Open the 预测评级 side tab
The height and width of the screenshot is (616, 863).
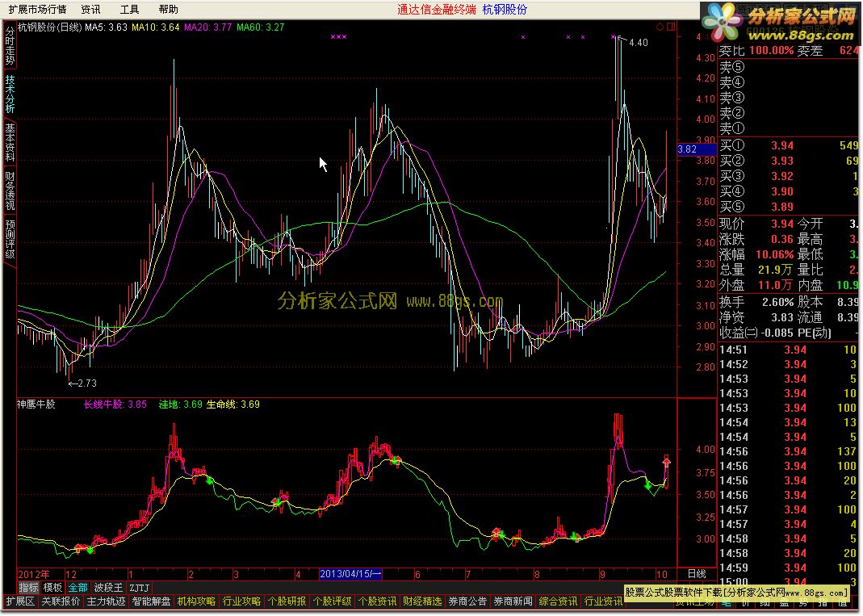10,238
